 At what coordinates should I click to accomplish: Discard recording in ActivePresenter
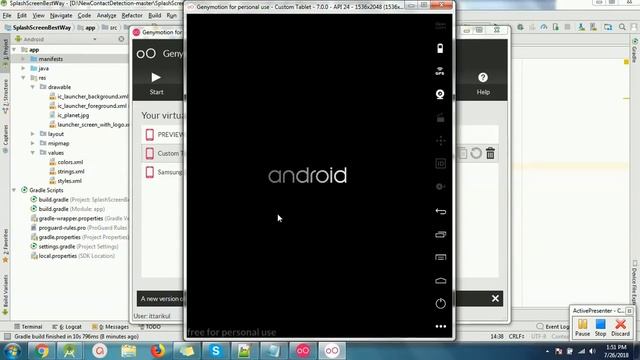coord(620,328)
